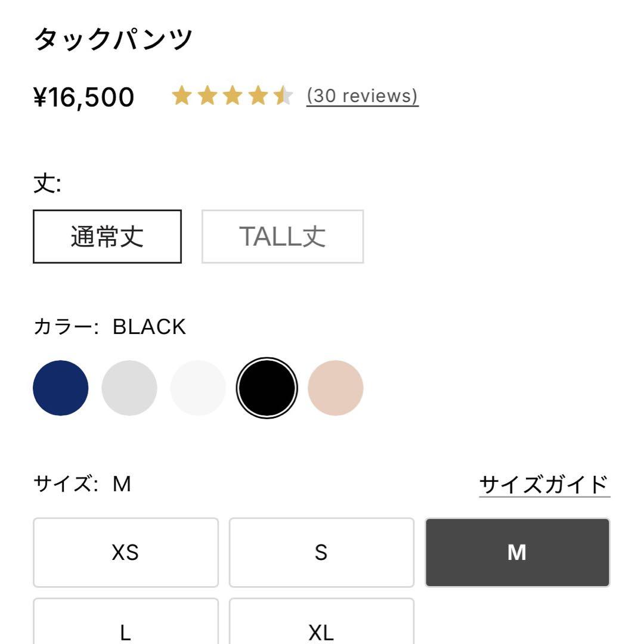Pick size XL
644x644 pixels.
321,623
